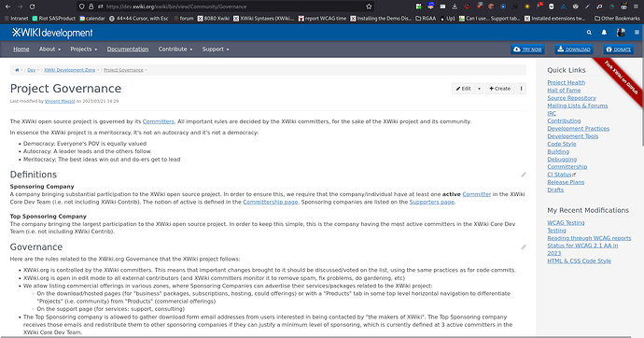Screen dimensions: 644x338
Task: Click the DONATE button
Action: click(618, 49)
